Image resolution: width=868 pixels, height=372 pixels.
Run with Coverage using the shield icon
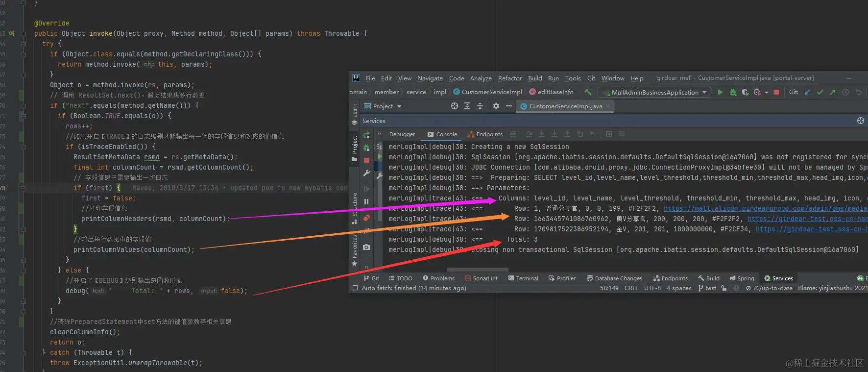tap(745, 92)
